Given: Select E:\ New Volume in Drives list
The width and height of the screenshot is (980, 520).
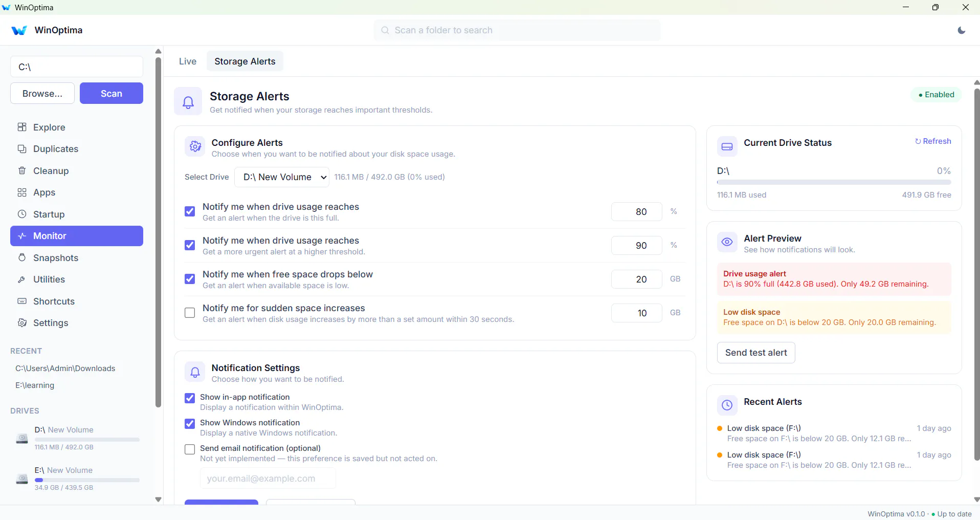Looking at the screenshot, I should 77,479.
